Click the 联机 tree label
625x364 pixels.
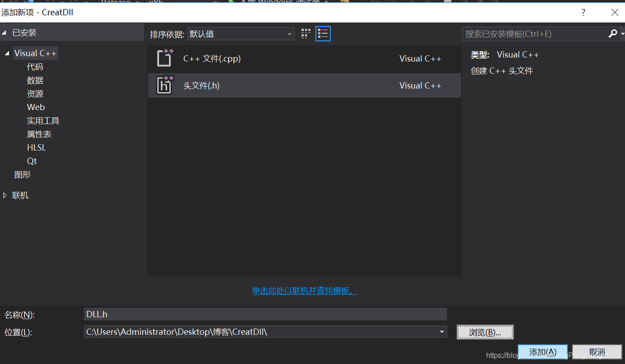(20, 195)
